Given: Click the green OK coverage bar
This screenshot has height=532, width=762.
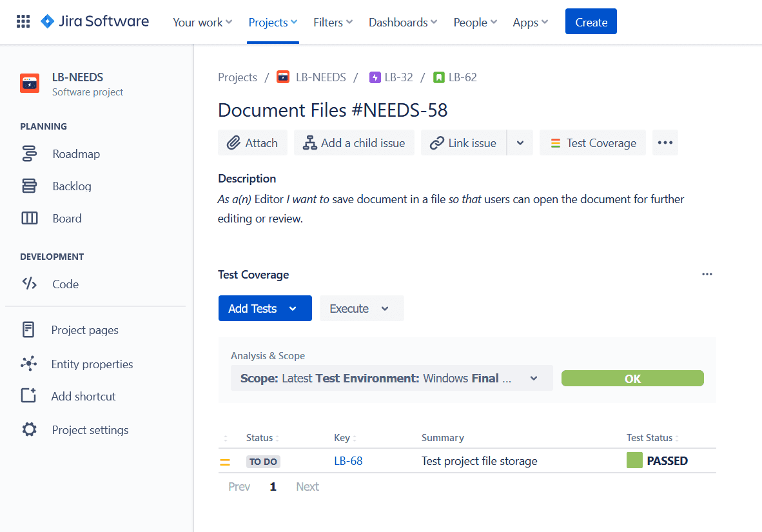Looking at the screenshot, I should [x=632, y=379].
